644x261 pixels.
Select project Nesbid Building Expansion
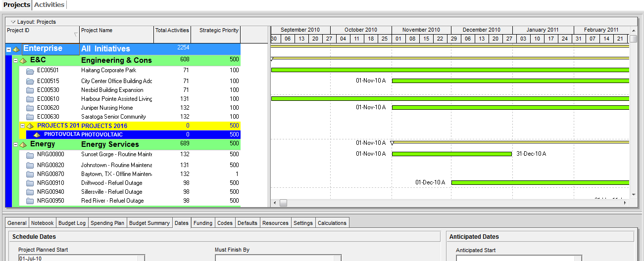pyautogui.click(x=112, y=90)
